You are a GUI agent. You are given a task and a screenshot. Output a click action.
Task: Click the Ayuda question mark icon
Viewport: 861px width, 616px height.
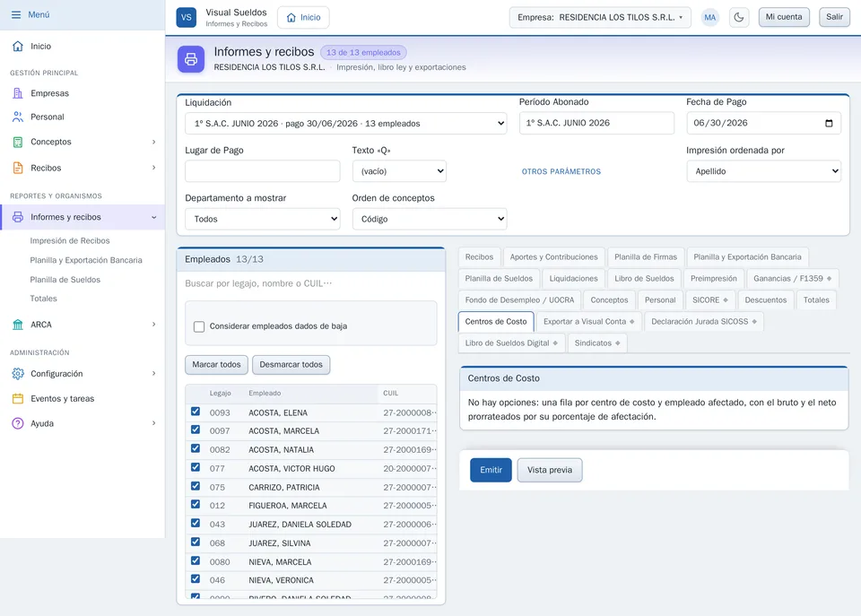pos(18,423)
